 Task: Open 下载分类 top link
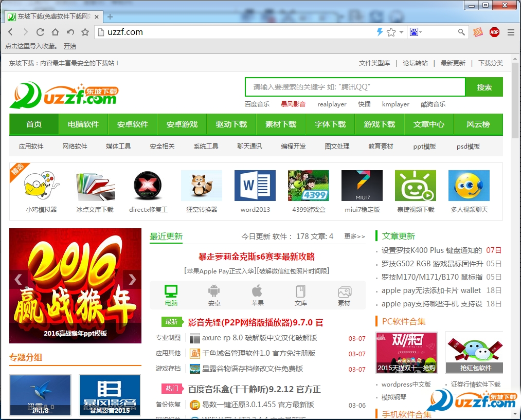click(x=491, y=63)
